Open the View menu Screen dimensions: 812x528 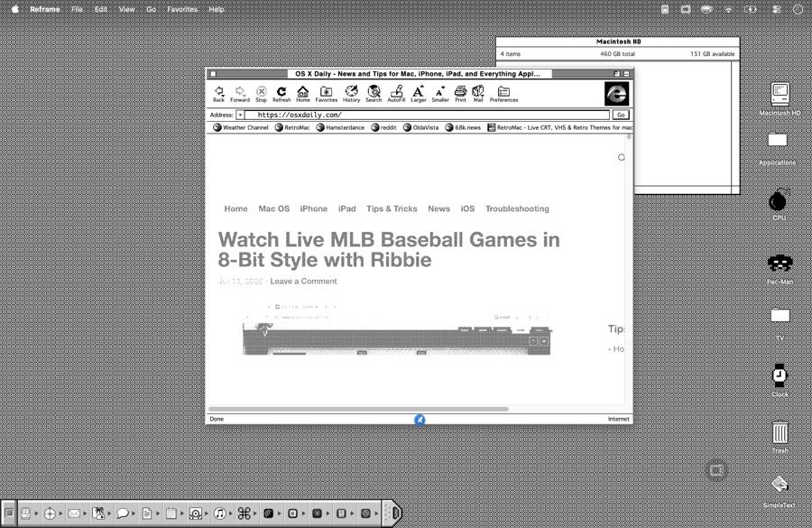point(127,9)
